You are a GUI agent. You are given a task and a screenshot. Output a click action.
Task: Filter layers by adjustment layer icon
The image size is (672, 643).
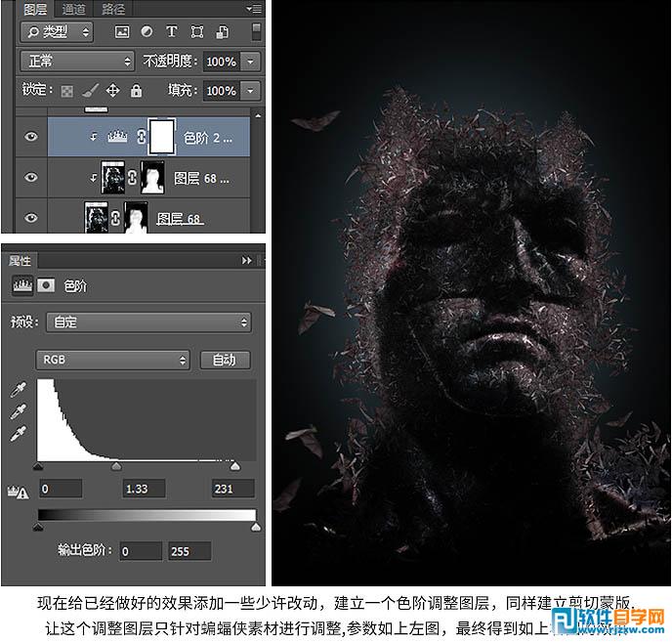tap(147, 32)
